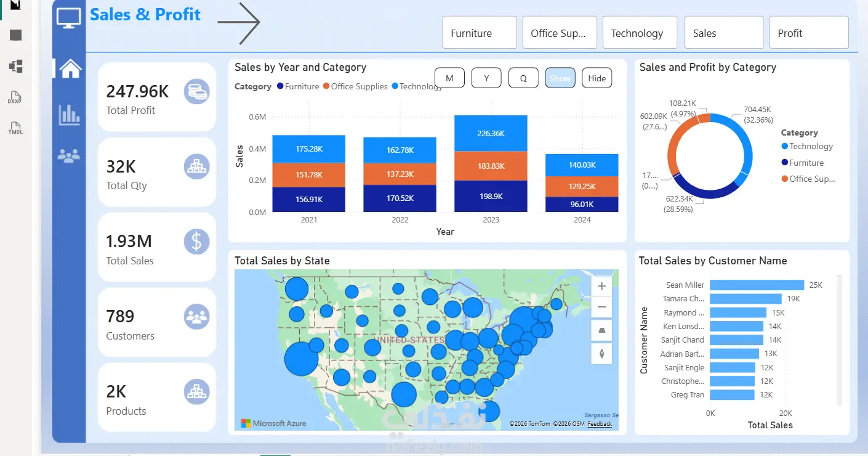The image size is (868, 456).
Task: Toggle the Show button on sales chart
Action: 560,78
